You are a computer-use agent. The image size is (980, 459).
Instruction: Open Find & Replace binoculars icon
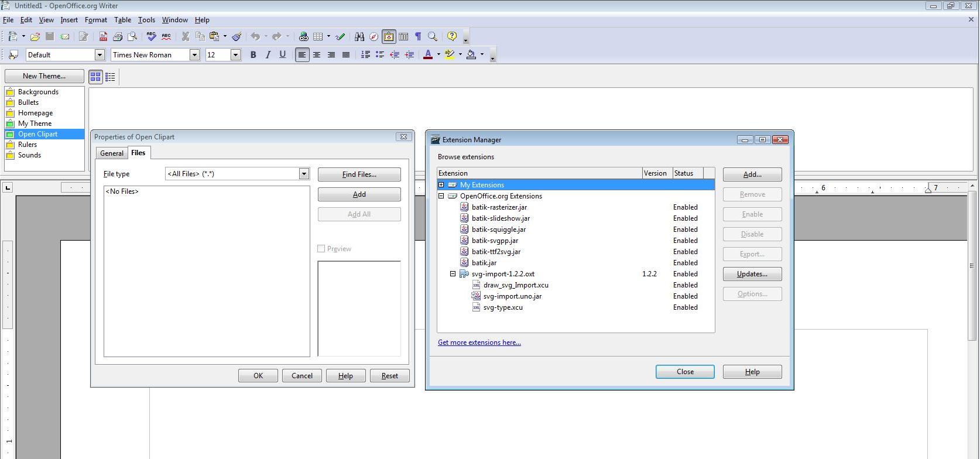coord(359,36)
